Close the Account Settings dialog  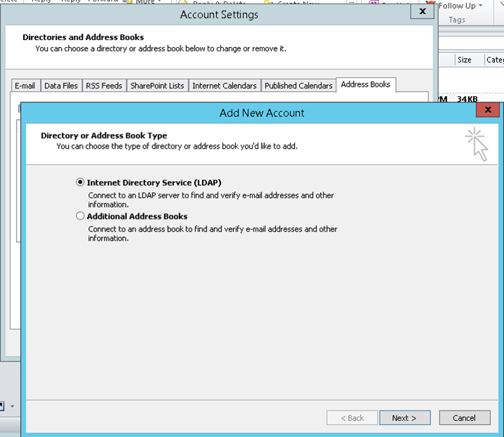422,12
